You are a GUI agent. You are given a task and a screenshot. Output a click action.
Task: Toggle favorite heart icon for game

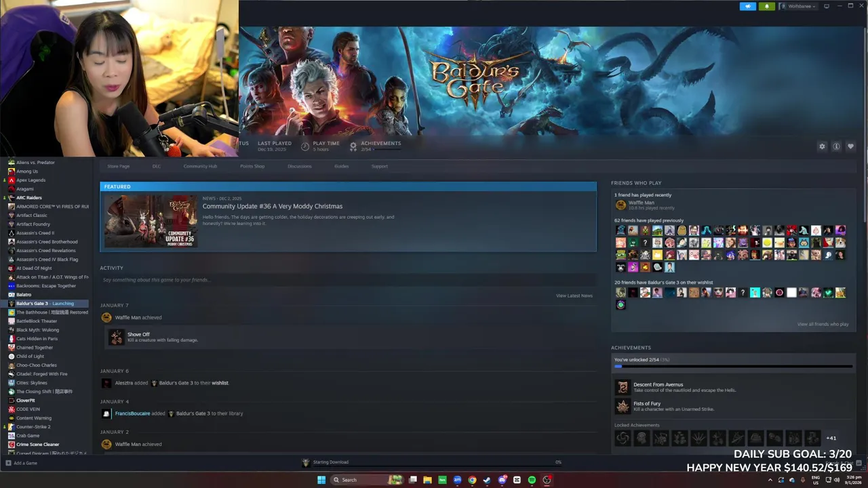click(850, 146)
